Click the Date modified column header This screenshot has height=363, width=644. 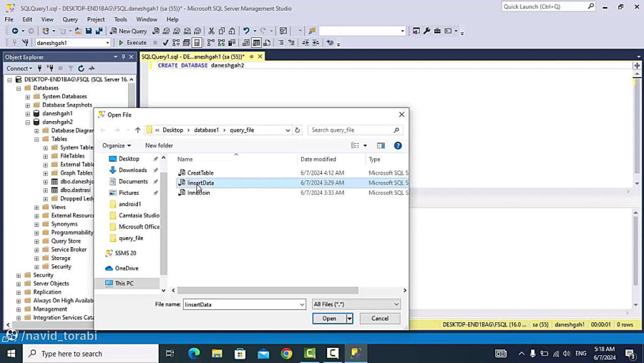[318, 159]
